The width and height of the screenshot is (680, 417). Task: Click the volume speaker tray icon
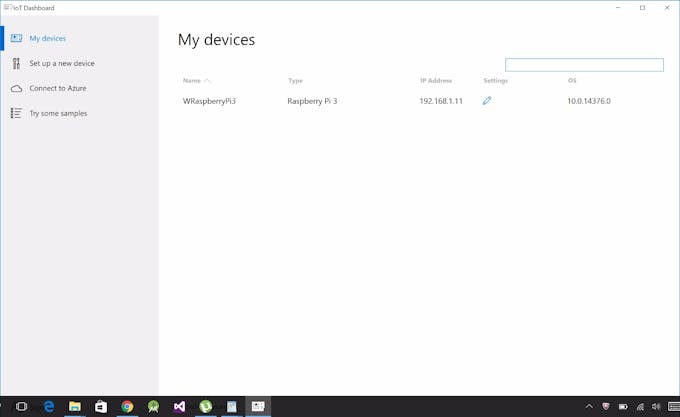[x=656, y=406]
